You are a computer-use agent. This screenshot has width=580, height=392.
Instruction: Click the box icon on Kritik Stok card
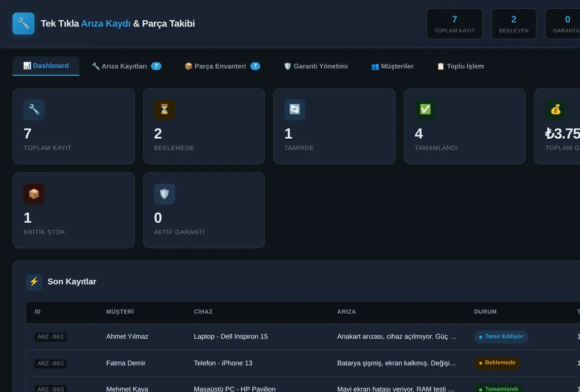pos(34,194)
